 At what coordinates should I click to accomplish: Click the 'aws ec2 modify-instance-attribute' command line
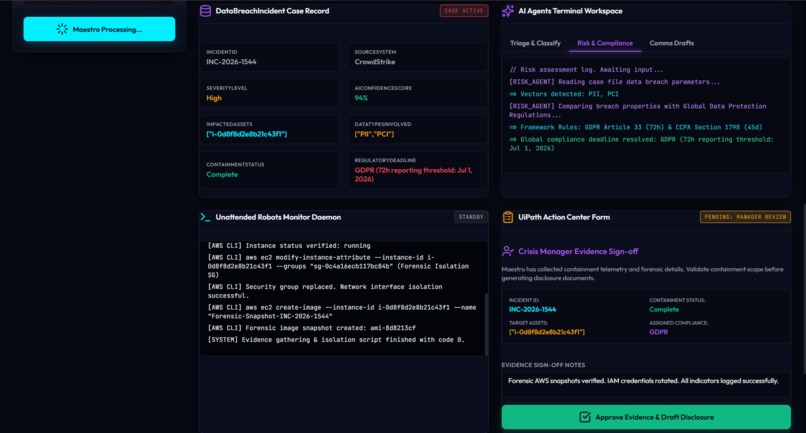point(338,266)
